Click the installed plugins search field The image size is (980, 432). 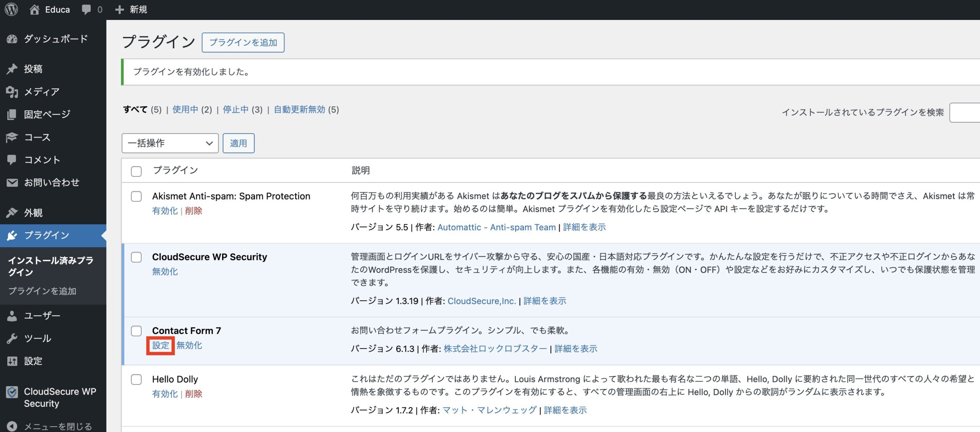965,112
